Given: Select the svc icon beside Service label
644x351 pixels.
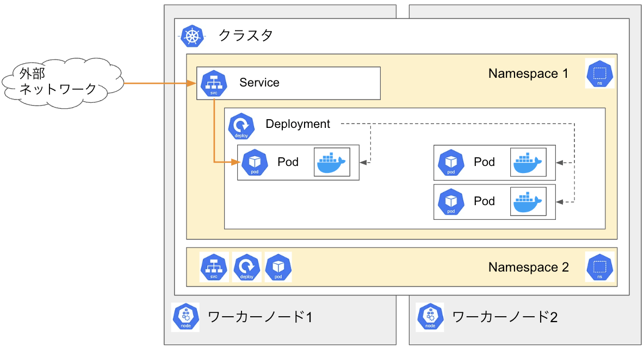Looking at the screenshot, I should click(214, 83).
